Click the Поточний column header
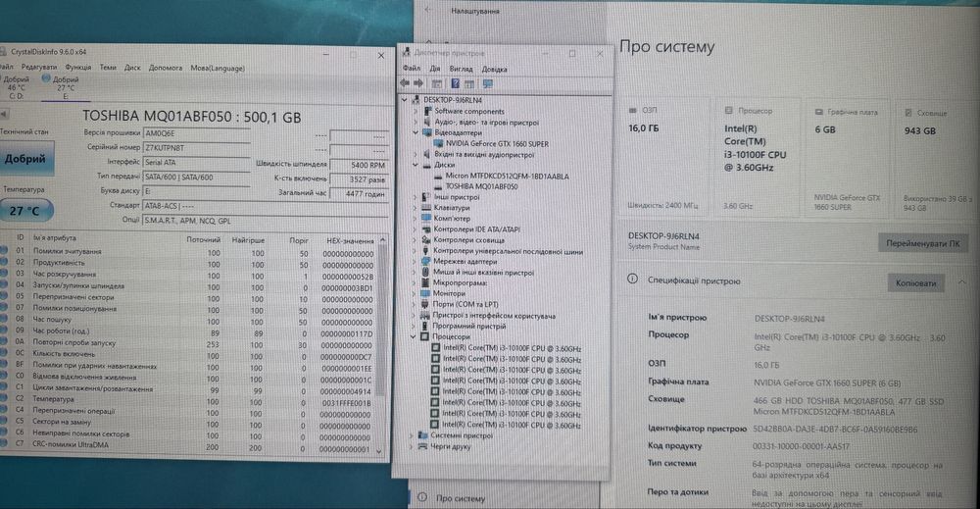This screenshot has width=980, height=509. (203, 239)
